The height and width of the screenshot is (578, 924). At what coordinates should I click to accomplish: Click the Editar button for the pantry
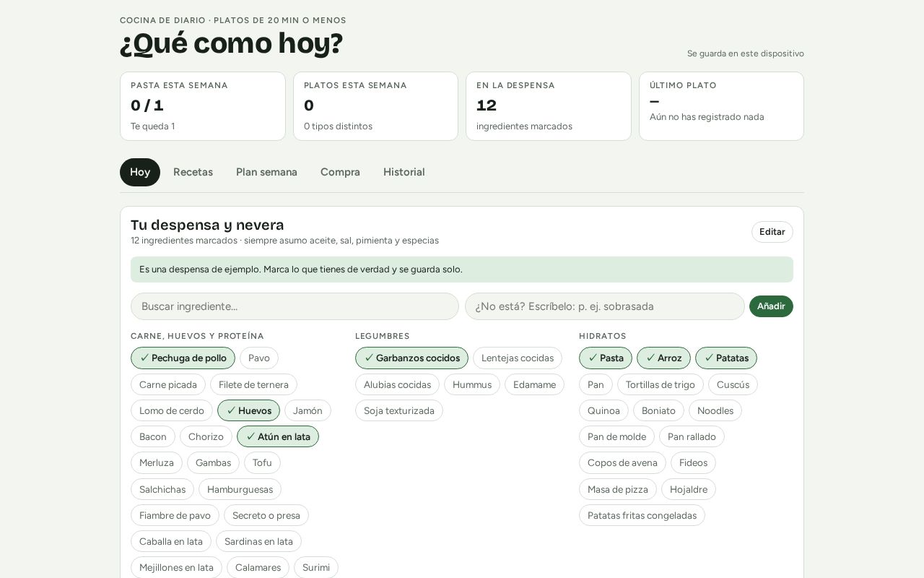coord(772,232)
